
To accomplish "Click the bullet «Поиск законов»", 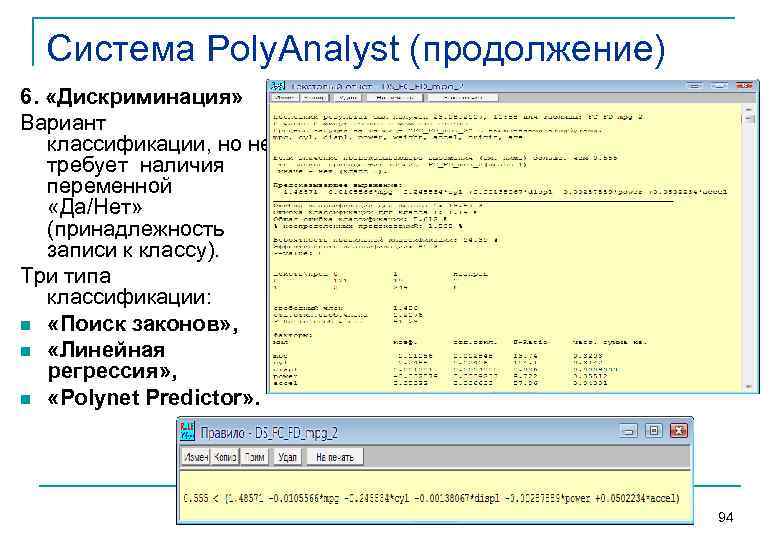I will click(143, 325).
